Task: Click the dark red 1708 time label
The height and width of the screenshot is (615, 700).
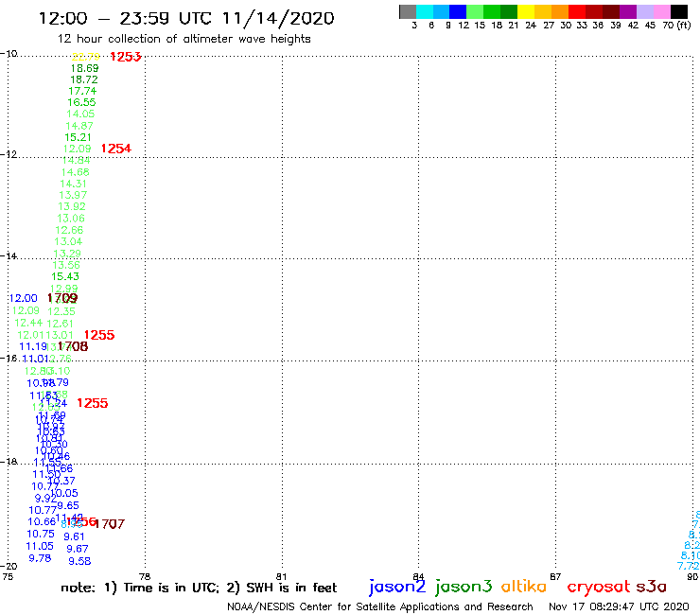Action: [73, 346]
